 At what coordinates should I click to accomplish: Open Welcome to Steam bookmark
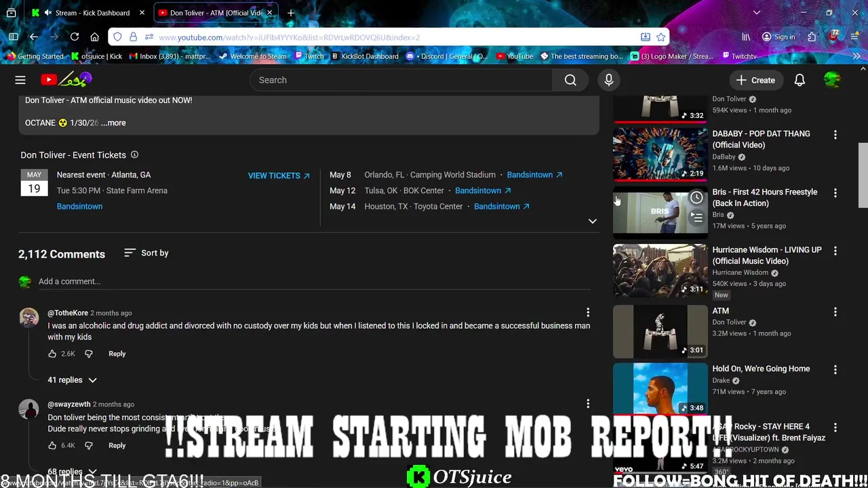(x=253, y=56)
